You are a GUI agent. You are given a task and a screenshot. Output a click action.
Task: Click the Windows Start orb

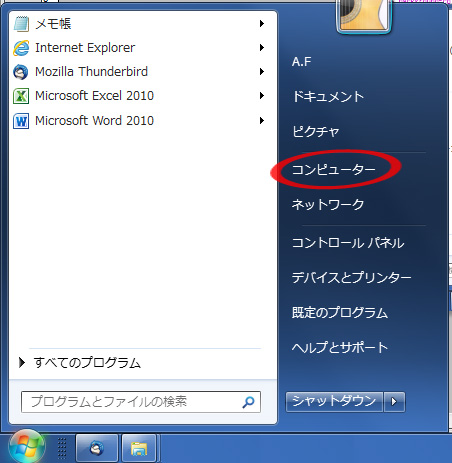point(27,447)
